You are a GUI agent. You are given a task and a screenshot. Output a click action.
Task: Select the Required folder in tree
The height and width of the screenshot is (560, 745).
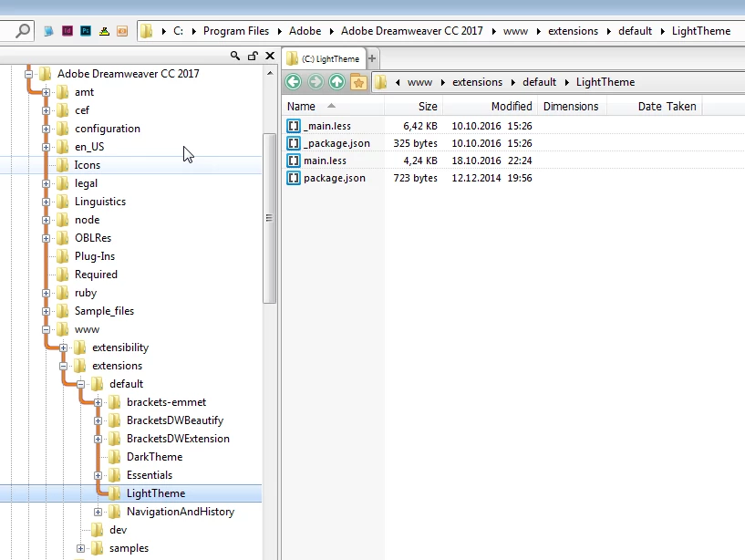point(96,275)
